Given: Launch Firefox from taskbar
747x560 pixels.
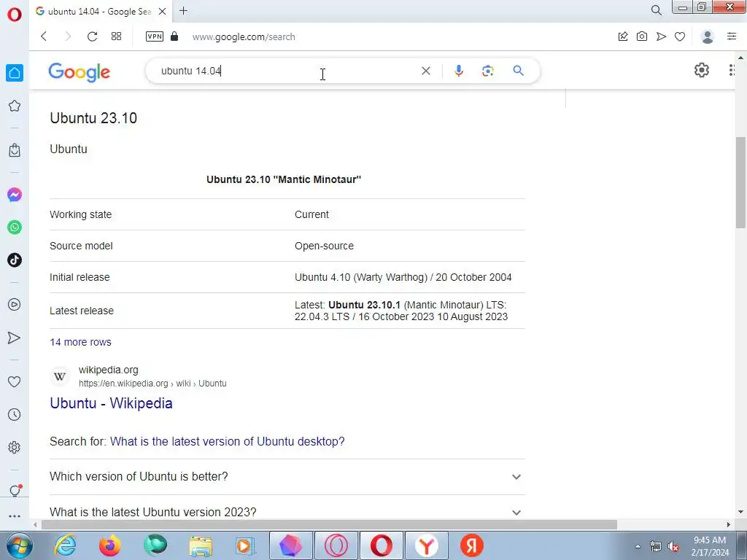Looking at the screenshot, I should (x=110, y=545).
